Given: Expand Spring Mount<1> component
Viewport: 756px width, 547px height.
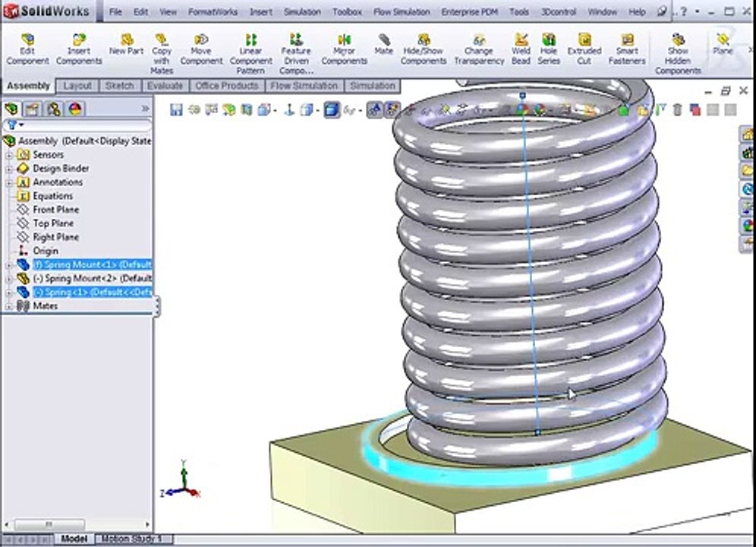Looking at the screenshot, I should click(x=9, y=265).
